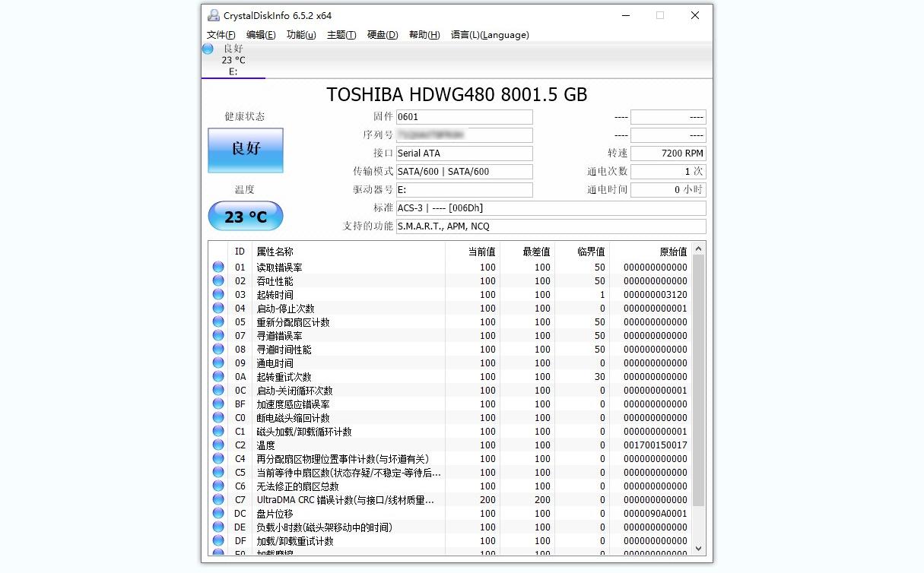Open the 主题 theme menu
Image resolution: width=924 pixels, height=573 pixels.
(341, 35)
